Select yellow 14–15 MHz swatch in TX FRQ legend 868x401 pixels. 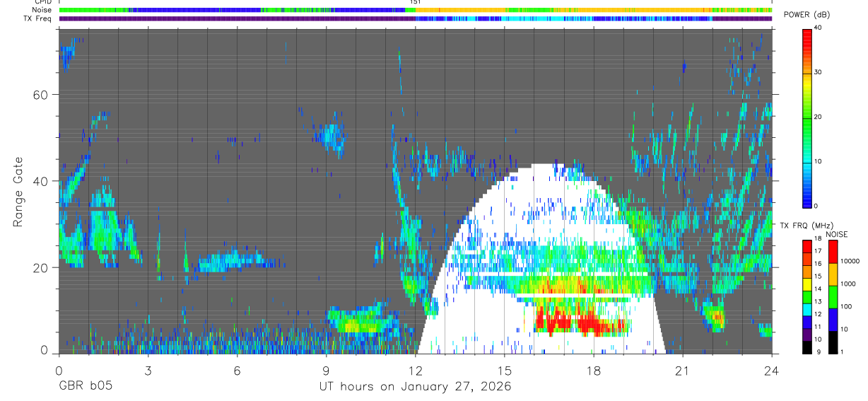[x=807, y=284]
